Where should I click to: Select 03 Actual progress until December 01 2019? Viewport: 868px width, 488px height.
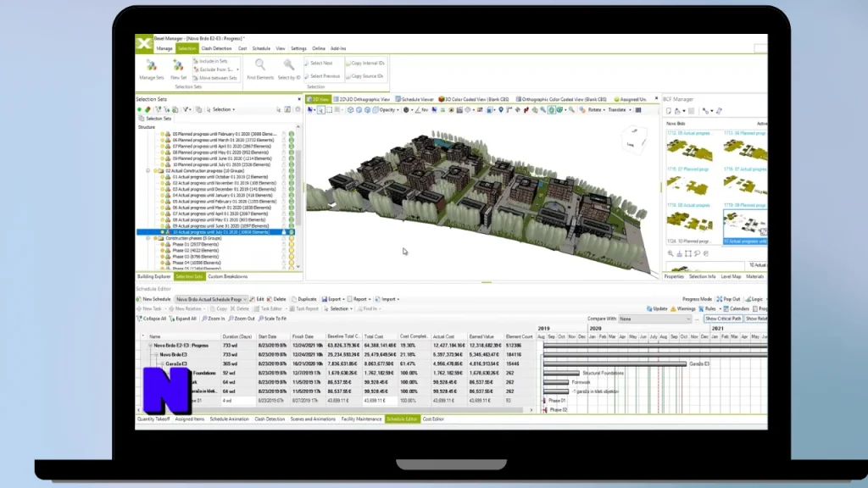point(224,189)
